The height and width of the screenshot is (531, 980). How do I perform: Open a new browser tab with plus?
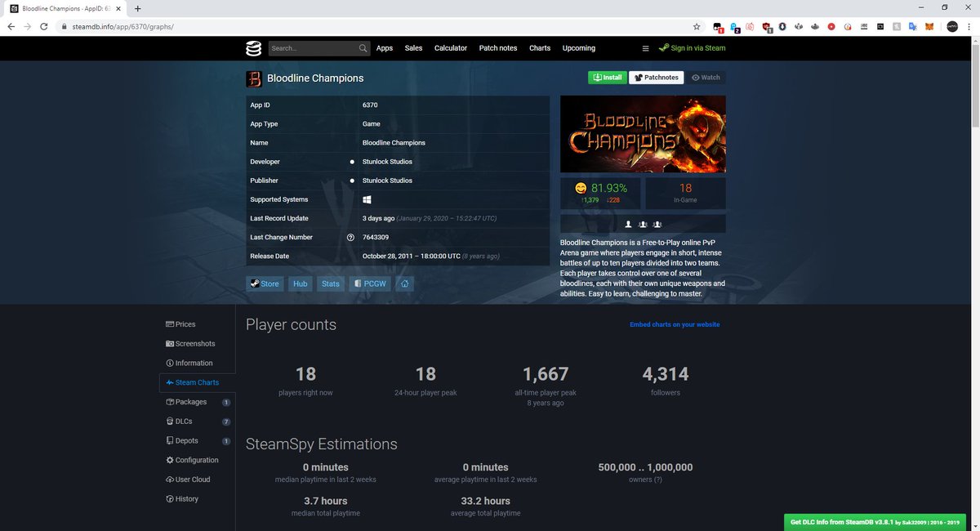coord(137,8)
